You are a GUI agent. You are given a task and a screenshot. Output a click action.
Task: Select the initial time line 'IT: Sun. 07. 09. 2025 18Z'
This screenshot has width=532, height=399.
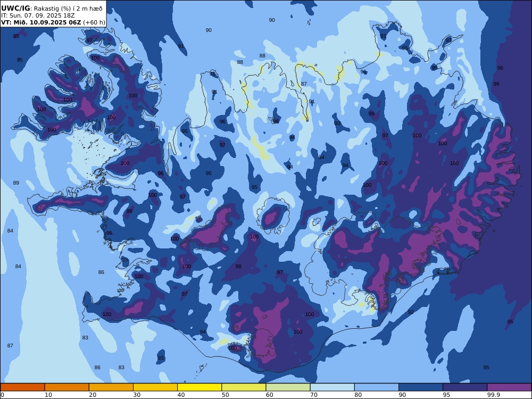pyautogui.click(x=38, y=15)
